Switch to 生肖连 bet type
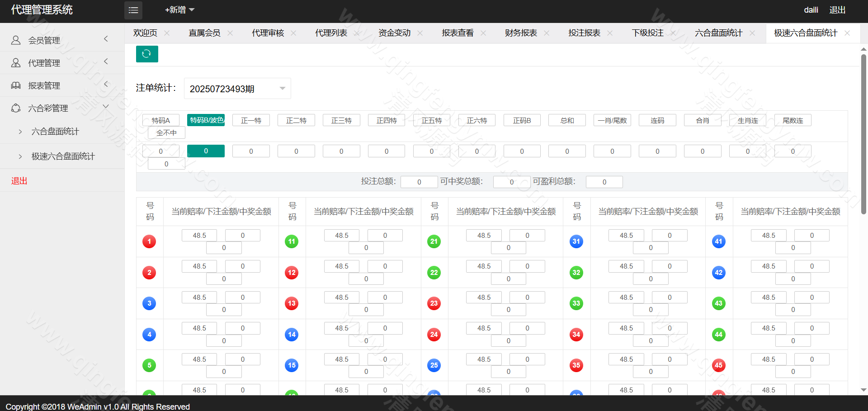 pos(747,120)
